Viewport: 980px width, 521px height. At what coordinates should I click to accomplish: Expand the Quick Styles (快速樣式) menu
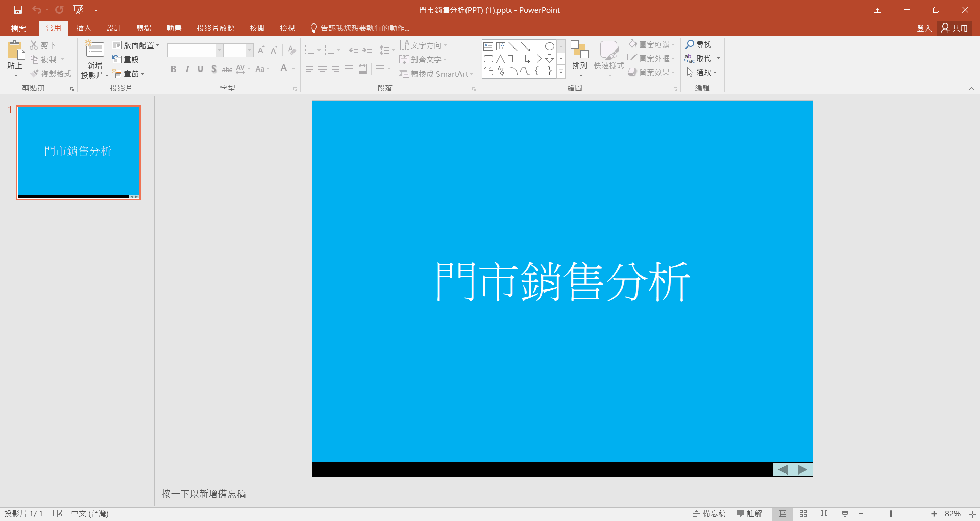coord(608,59)
